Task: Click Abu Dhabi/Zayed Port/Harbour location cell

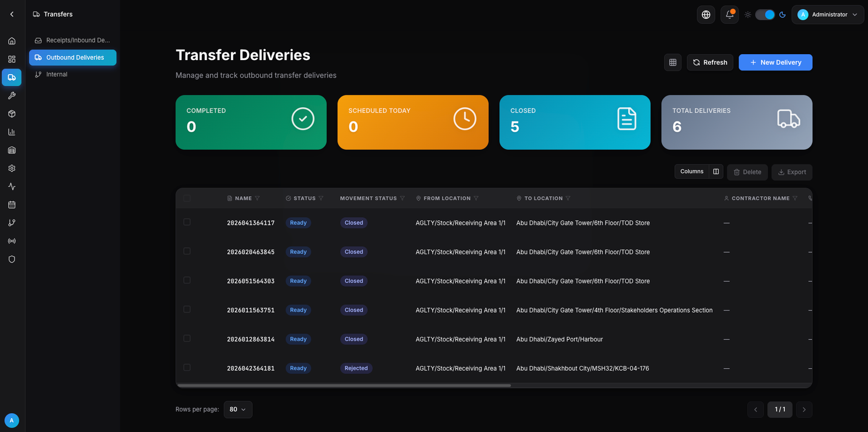Action: click(x=559, y=339)
